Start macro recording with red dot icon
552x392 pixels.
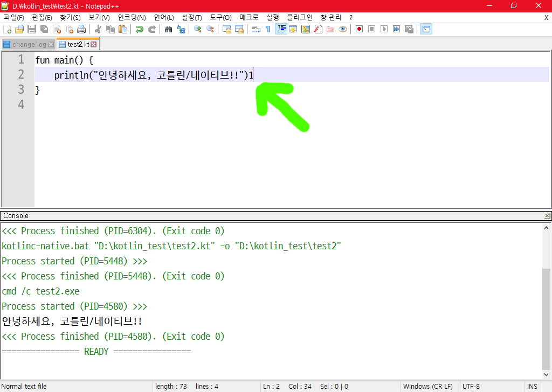[x=359, y=29]
